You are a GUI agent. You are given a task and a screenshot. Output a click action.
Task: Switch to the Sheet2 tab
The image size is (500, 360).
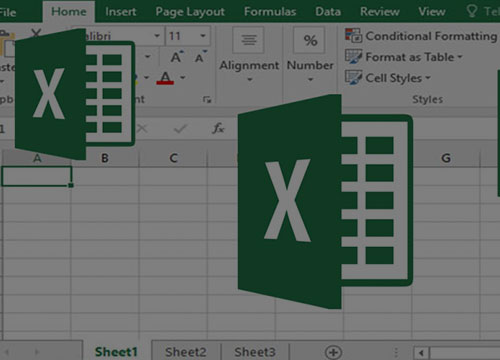(x=186, y=352)
